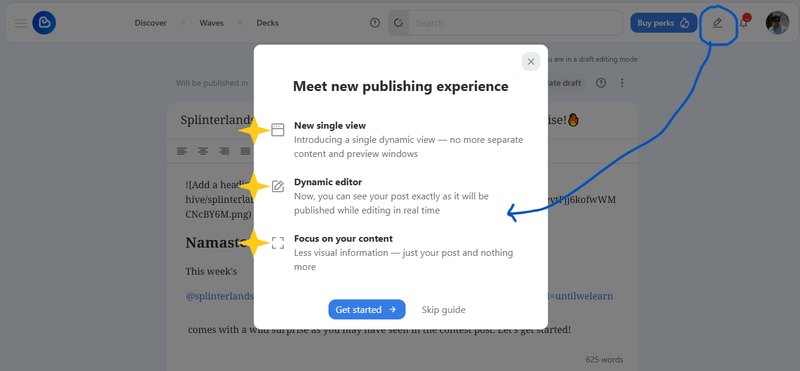Open the notifications bell
Image resolution: width=800 pixels, height=371 pixels.
[x=744, y=23]
